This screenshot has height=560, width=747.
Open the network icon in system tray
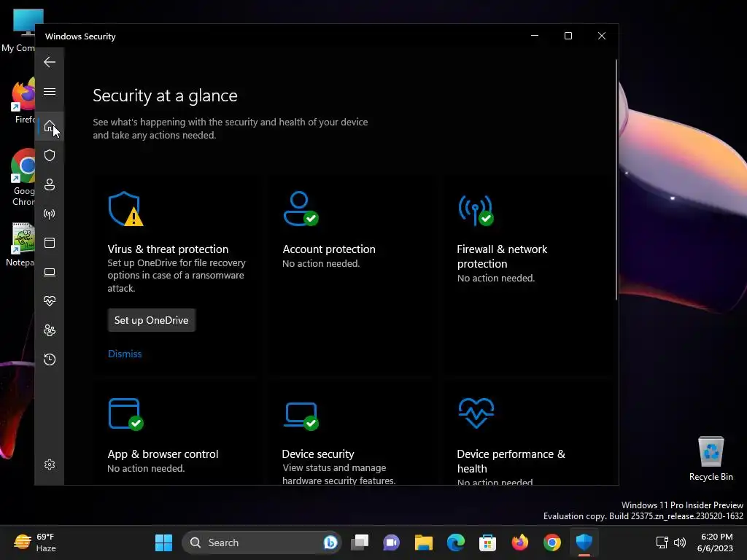pos(662,542)
